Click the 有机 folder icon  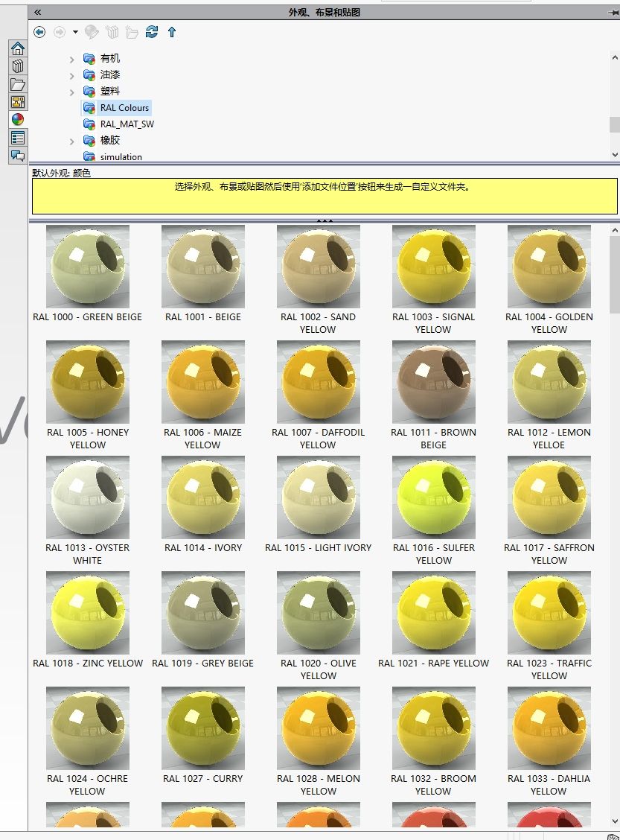[89, 58]
